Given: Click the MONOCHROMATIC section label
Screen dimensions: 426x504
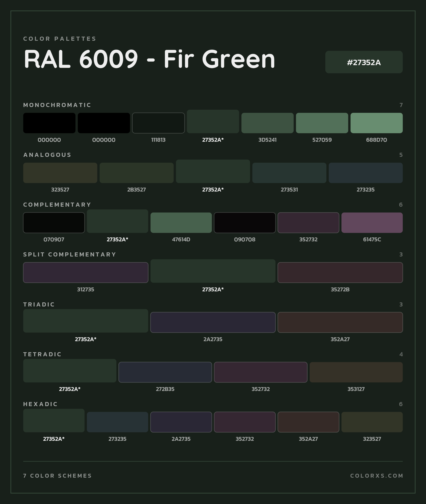Looking at the screenshot, I should (x=57, y=105).
